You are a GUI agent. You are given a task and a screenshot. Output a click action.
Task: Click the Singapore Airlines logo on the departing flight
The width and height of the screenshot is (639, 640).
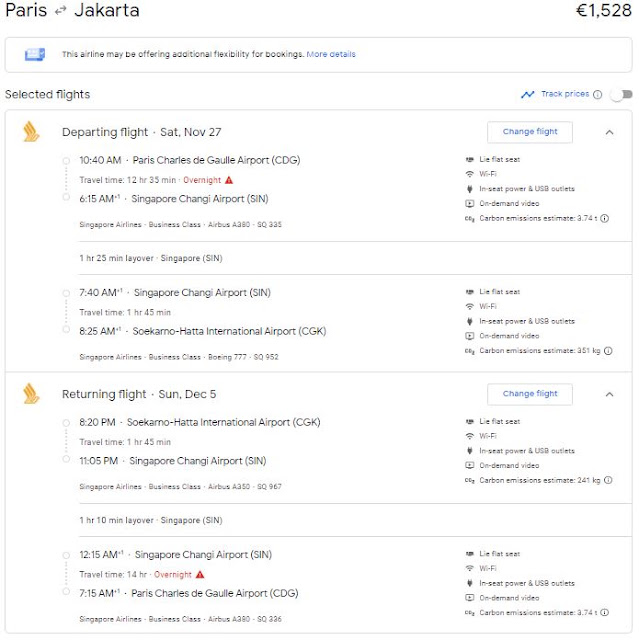(x=31, y=132)
